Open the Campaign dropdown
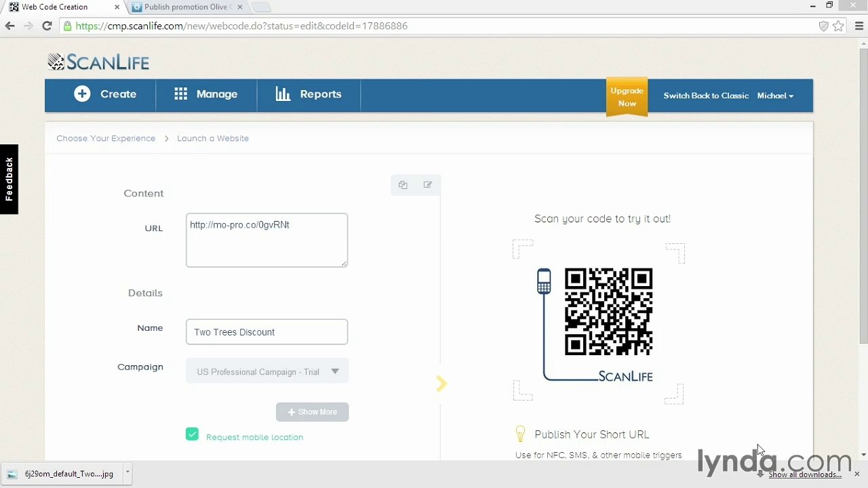Viewport: 868px width, 488px height. click(x=267, y=371)
